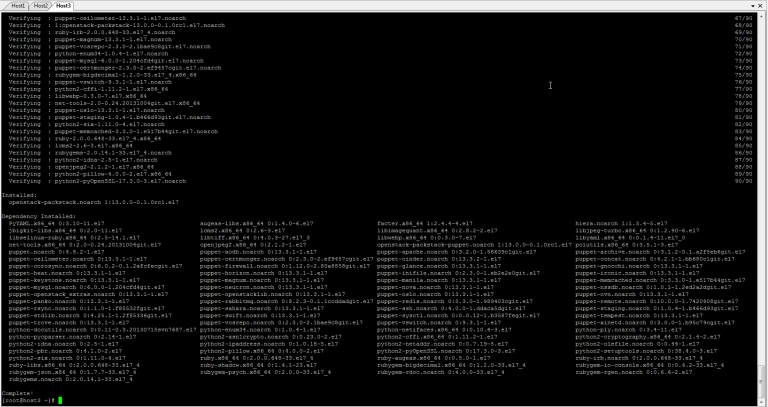Viewport: 768px width, 407px height.
Task: Click the Verifying puppet-magnum-13.3.1-1 line
Action: 90,39
